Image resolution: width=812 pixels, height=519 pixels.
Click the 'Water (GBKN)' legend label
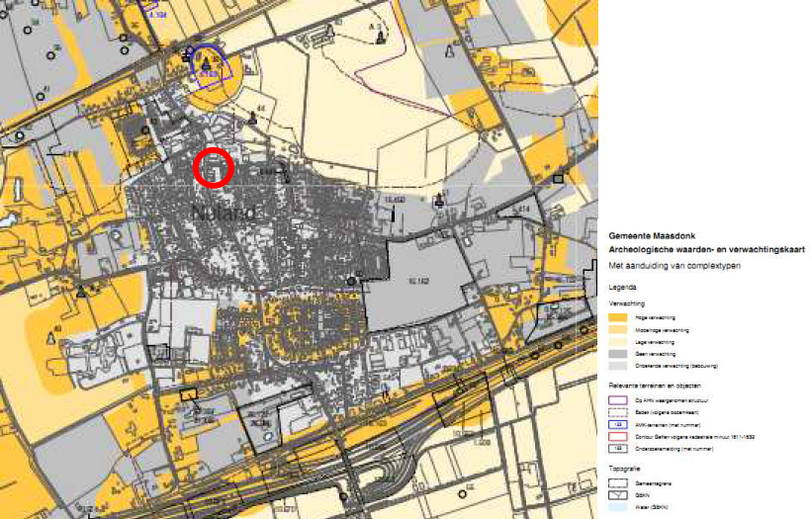pyautogui.click(x=652, y=507)
